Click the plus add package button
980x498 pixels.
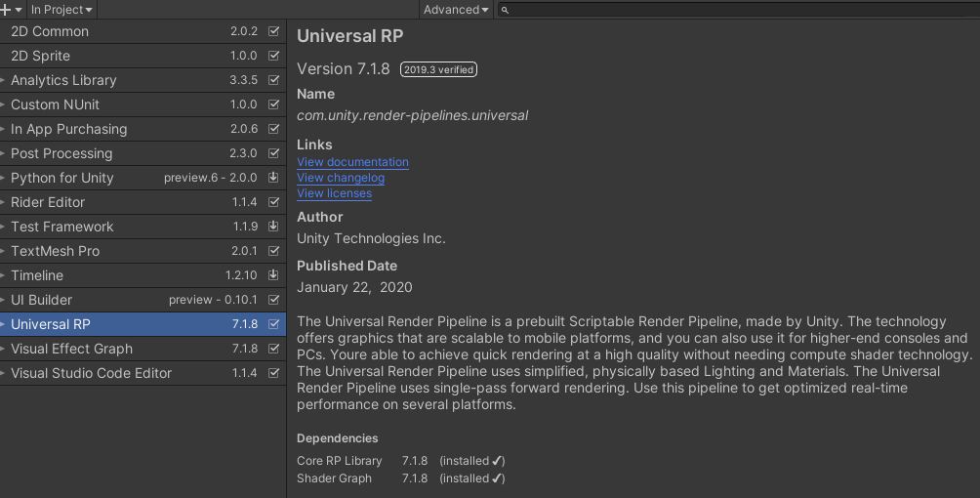11,10
